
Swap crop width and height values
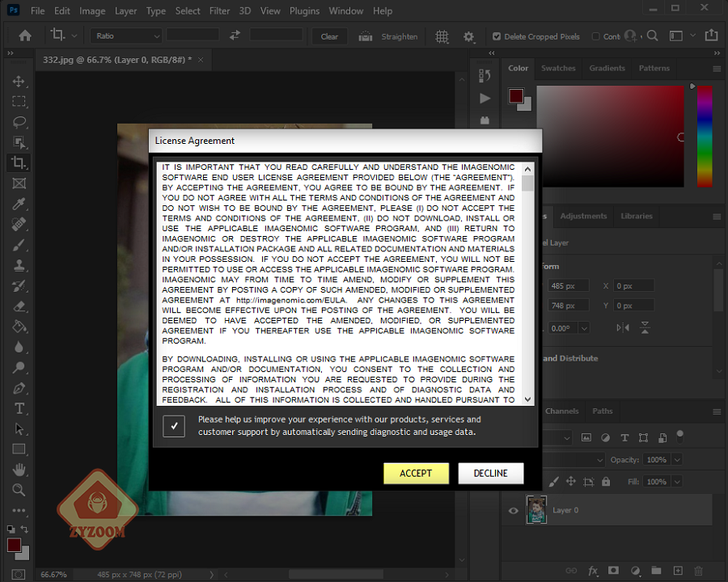point(235,36)
